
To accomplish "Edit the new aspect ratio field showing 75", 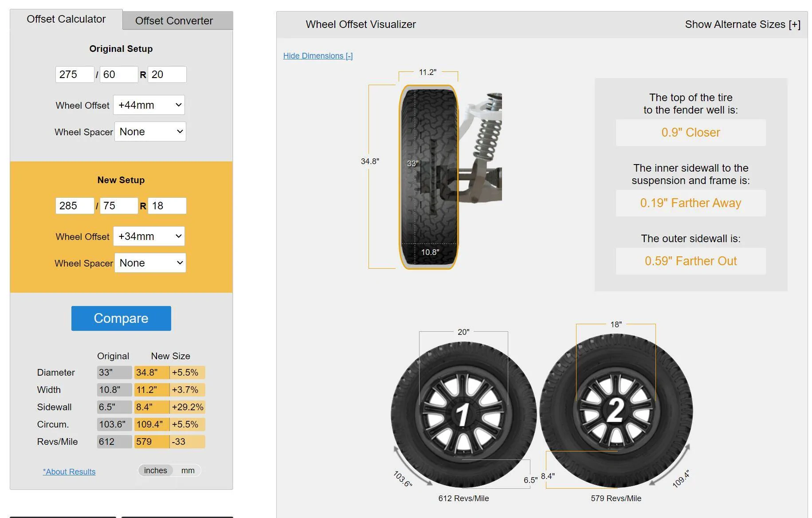I will 119,205.
